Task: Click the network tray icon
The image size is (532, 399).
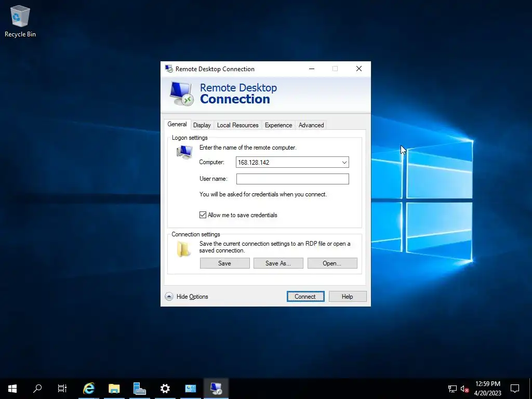Action: click(x=453, y=389)
